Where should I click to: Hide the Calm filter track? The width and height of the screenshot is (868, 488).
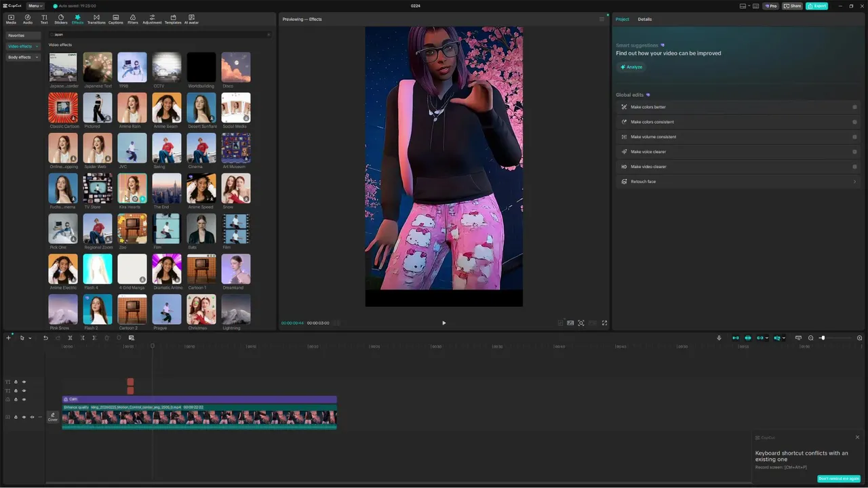coord(24,399)
